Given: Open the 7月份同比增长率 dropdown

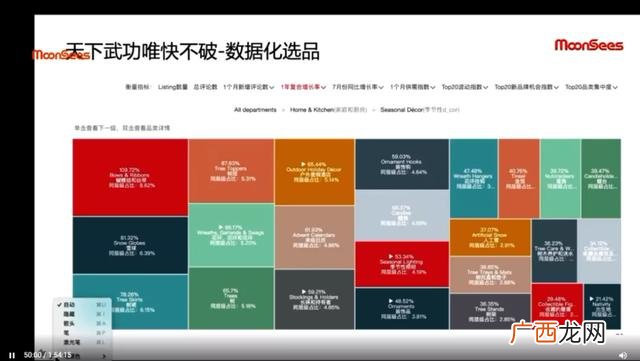Looking at the screenshot, I should (358, 87).
